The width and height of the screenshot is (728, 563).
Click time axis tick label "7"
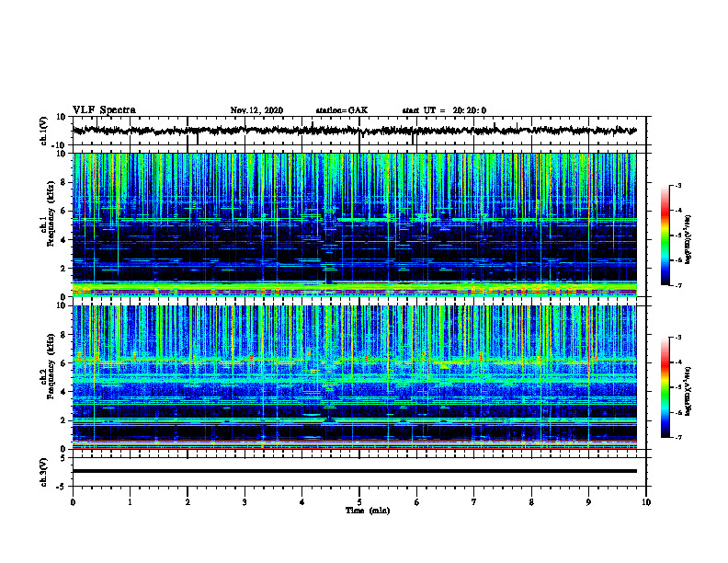pyautogui.click(x=474, y=502)
